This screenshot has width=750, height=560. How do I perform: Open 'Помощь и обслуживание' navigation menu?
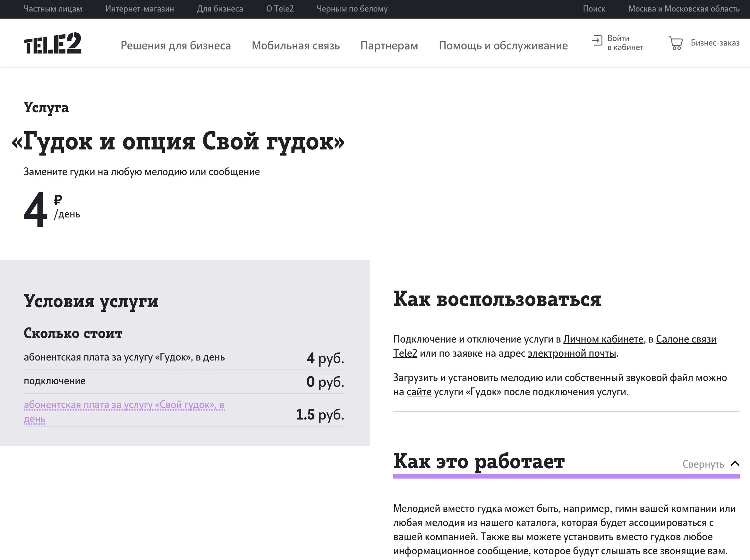click(x=503, y=46)
